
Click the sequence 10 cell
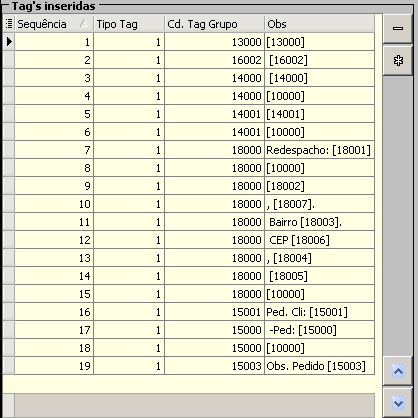pos(54,204)
